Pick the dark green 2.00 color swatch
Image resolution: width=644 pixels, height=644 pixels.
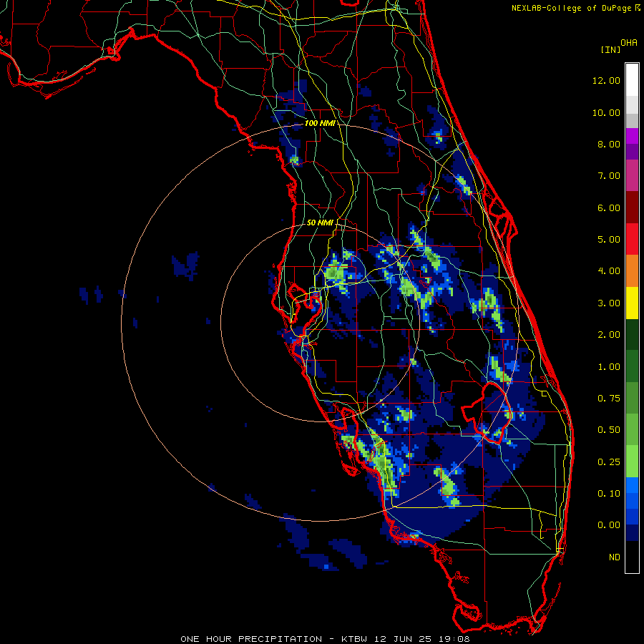click(632, 334)
